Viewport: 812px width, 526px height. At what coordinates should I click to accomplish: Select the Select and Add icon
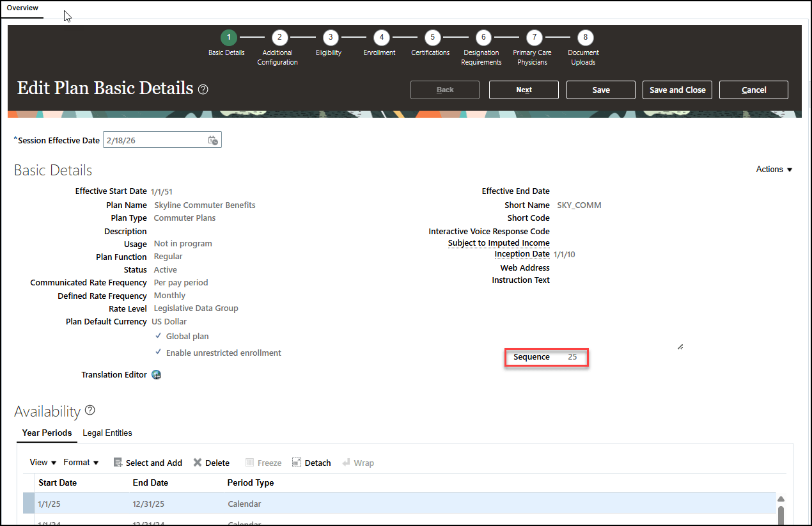point(118,462)
